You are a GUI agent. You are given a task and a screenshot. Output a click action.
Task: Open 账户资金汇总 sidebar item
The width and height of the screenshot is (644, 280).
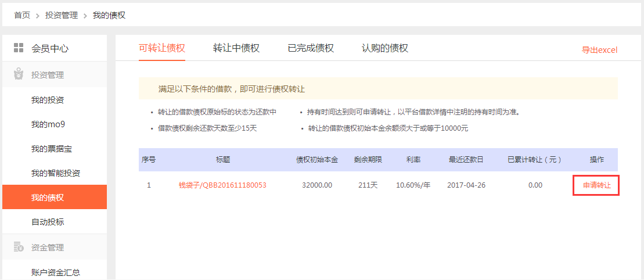pos(55,272)
